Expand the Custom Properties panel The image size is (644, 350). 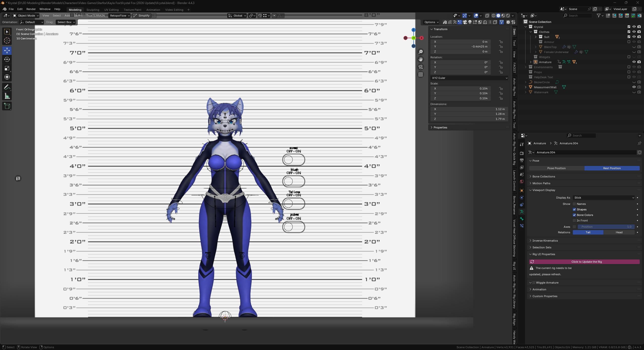[545, 296]
